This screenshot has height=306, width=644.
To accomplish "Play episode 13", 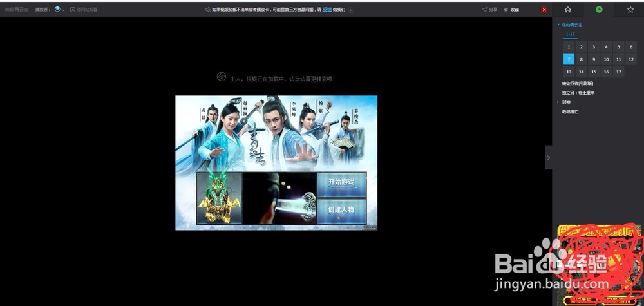I will 569,72.
